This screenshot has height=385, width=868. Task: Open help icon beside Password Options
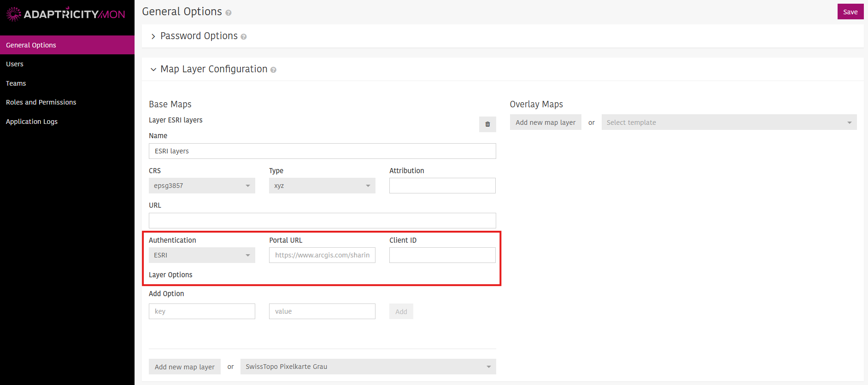click(x=244, y=37)
